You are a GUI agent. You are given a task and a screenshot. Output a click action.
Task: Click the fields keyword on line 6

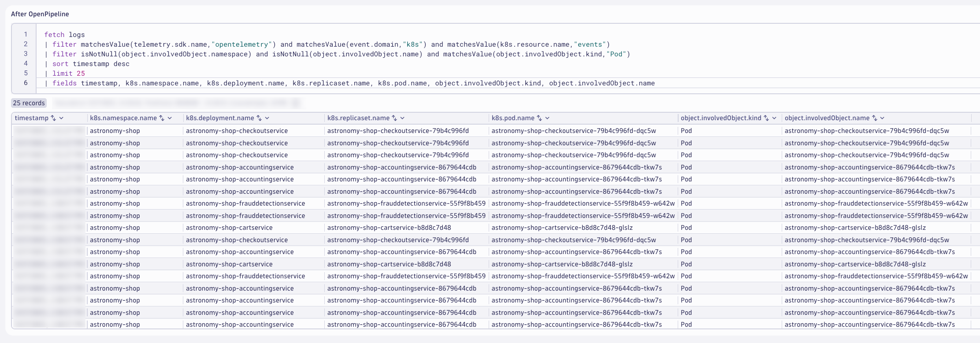pos(65,83)
